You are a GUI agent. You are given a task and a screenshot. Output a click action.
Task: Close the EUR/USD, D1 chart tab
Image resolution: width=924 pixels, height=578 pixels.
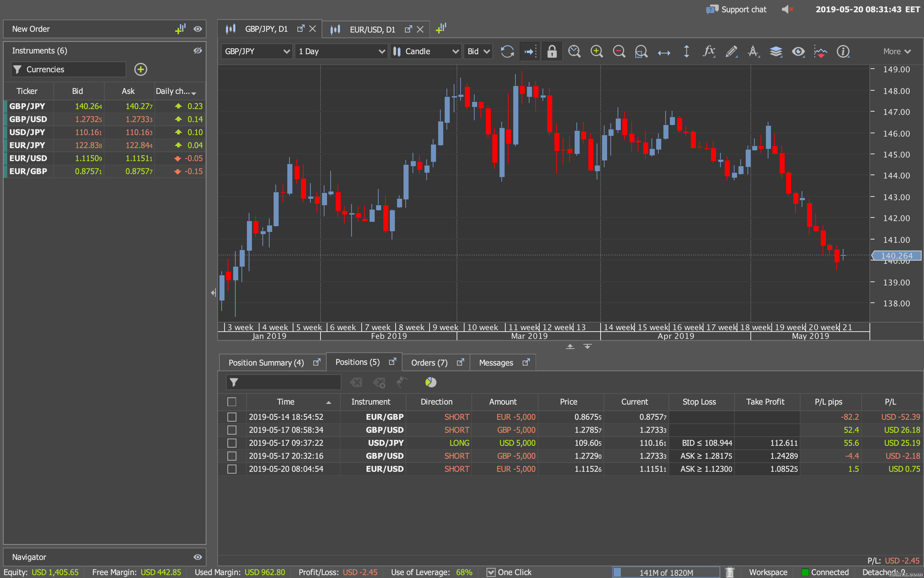(420, 29)
